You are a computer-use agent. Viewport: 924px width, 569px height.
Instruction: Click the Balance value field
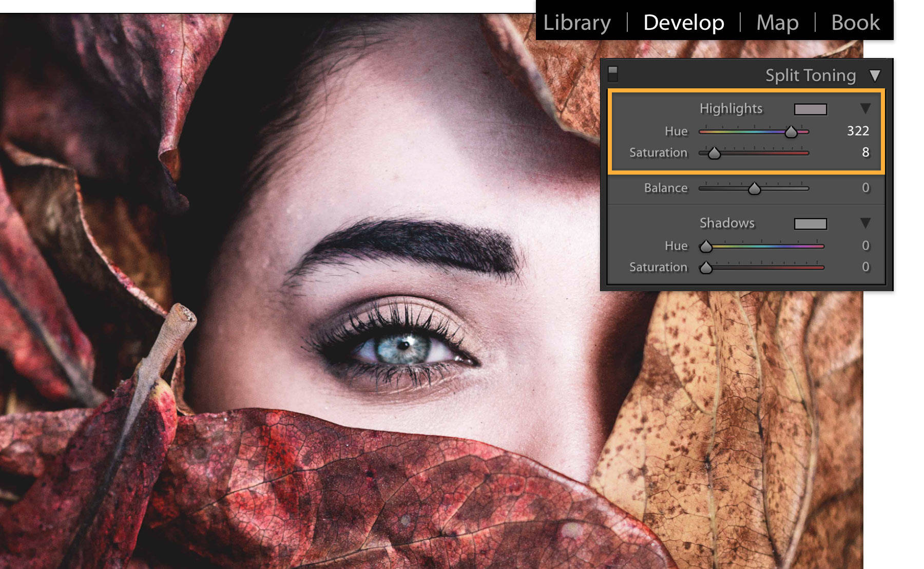865,188
